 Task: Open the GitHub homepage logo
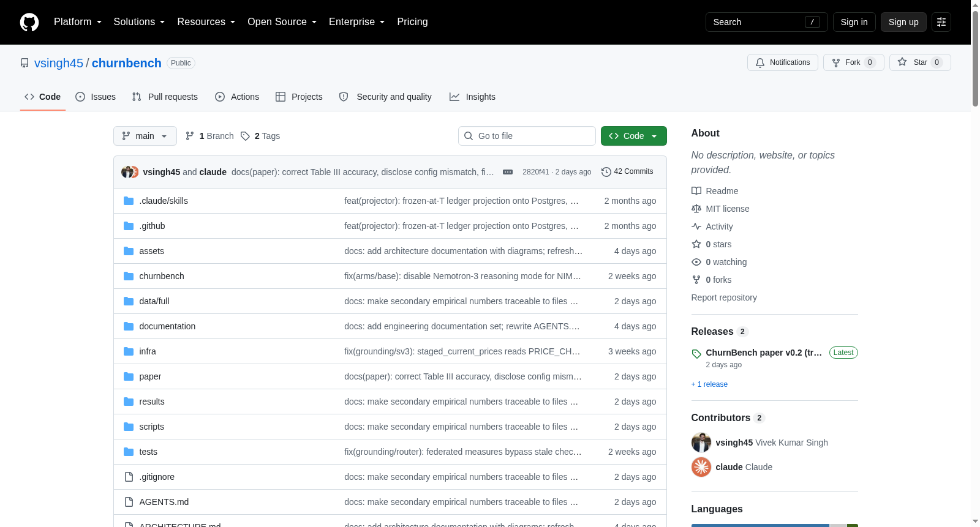[x=29, y=22]
